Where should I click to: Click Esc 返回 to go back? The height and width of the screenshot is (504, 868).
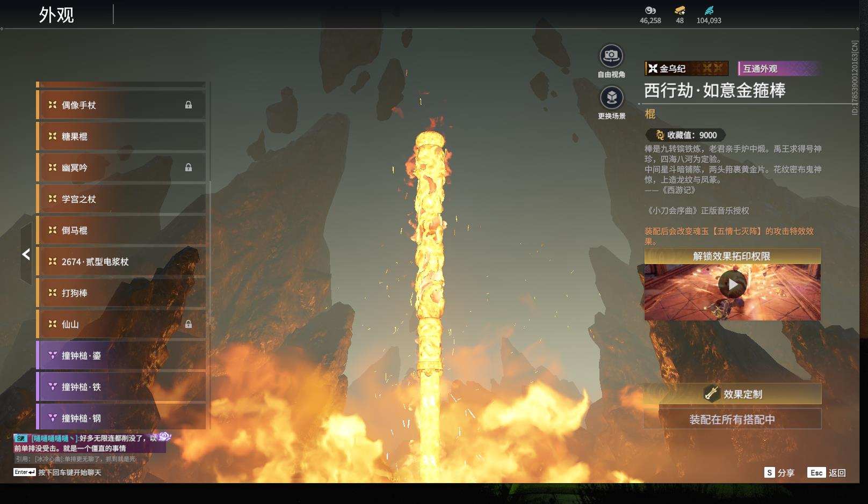(x=827, y=472)
